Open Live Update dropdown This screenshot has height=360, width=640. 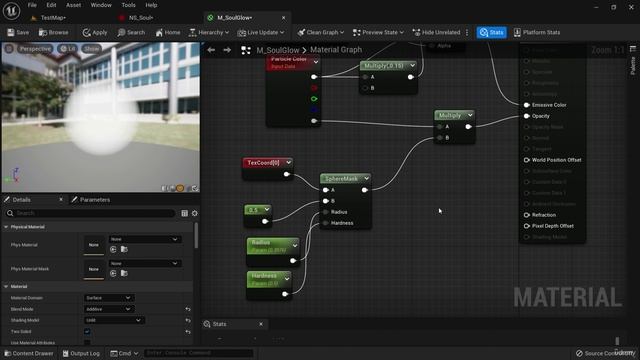click(261, 32)
